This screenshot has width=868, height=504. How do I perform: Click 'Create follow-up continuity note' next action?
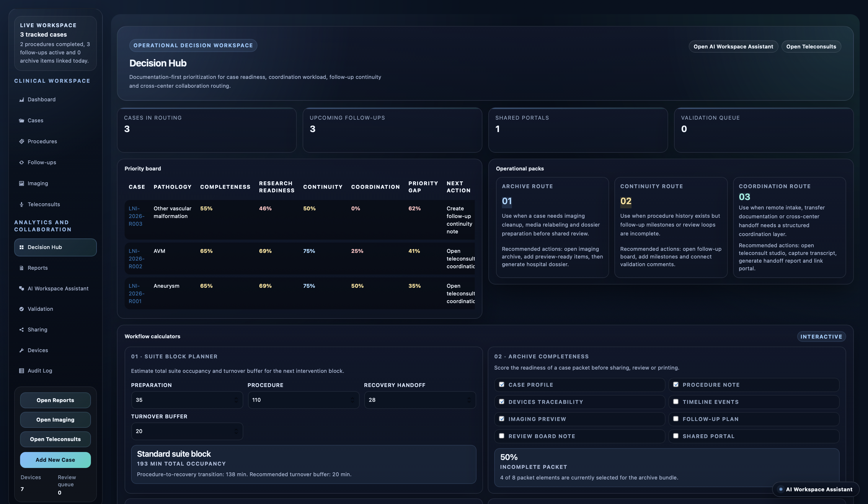tap(459, 220)
